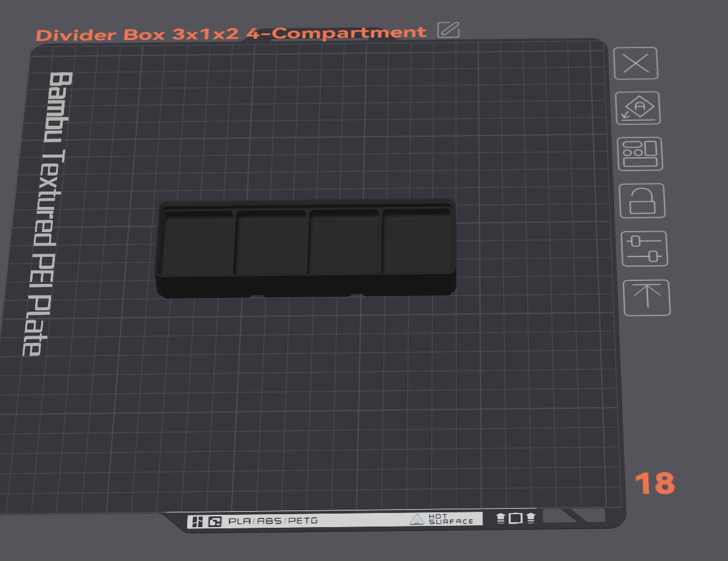Toggle the plate lock icon
Screen dimensions: 728x561
pos(642,201)
